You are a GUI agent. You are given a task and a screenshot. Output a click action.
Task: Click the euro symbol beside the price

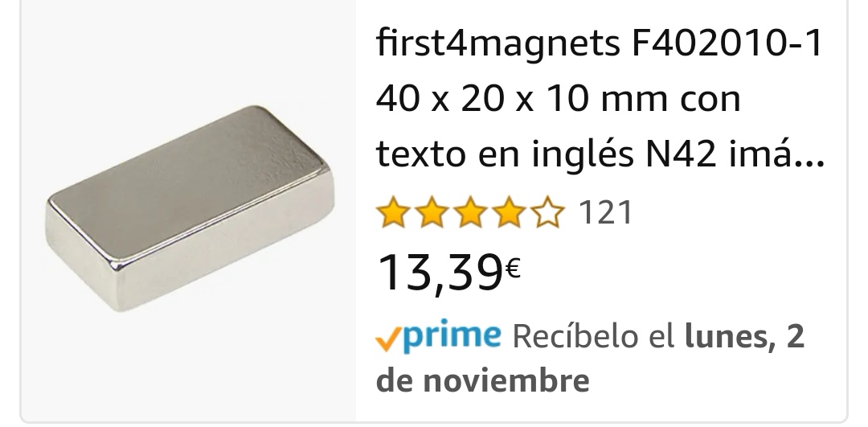(513, 269)
